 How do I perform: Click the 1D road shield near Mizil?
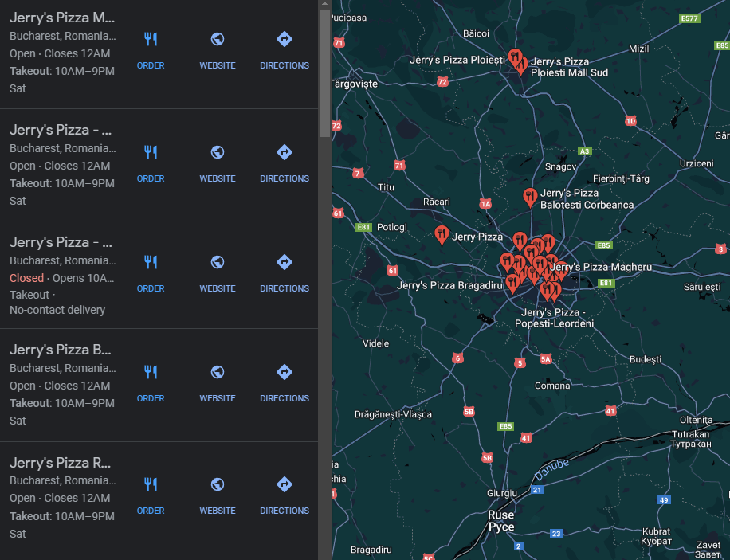(x=630, y=121)
